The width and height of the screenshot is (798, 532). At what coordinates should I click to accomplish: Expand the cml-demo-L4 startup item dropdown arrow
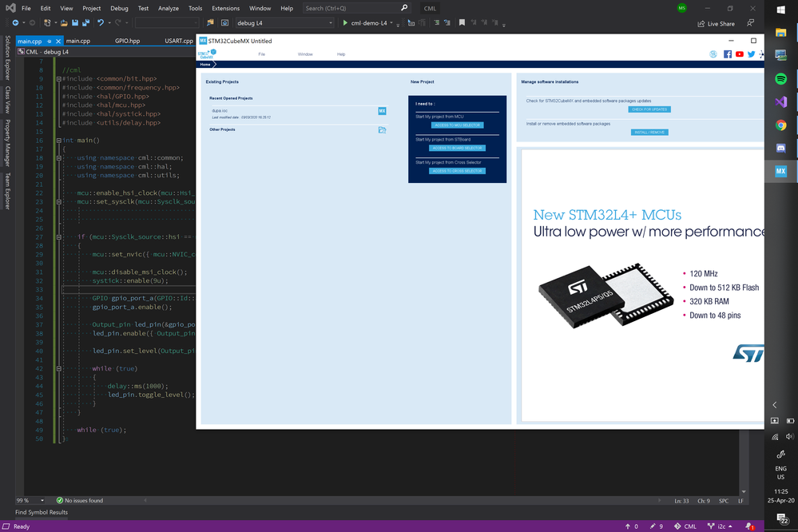coord(391,23)
